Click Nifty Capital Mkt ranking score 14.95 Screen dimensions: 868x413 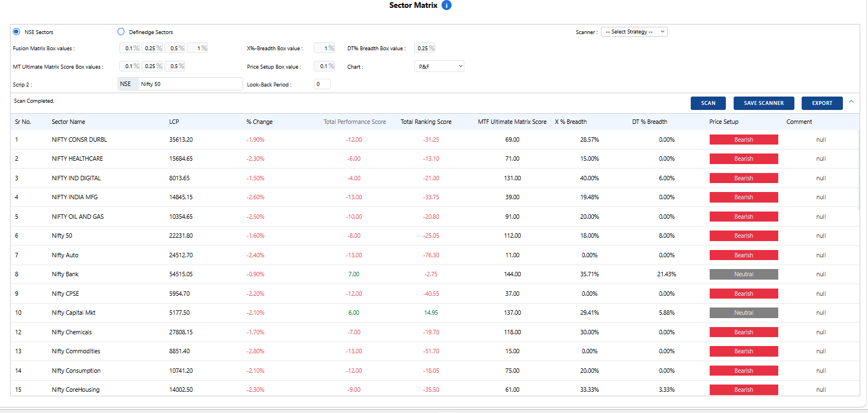(431, 313)
